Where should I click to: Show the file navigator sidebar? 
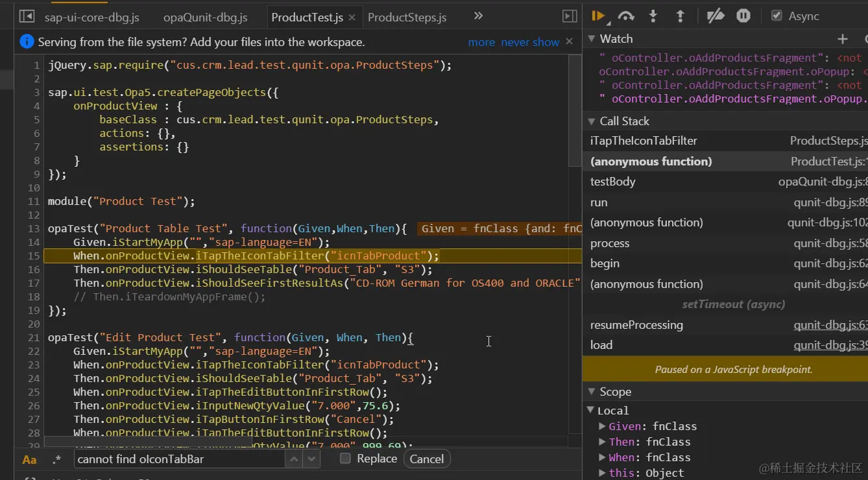(27, 17)
